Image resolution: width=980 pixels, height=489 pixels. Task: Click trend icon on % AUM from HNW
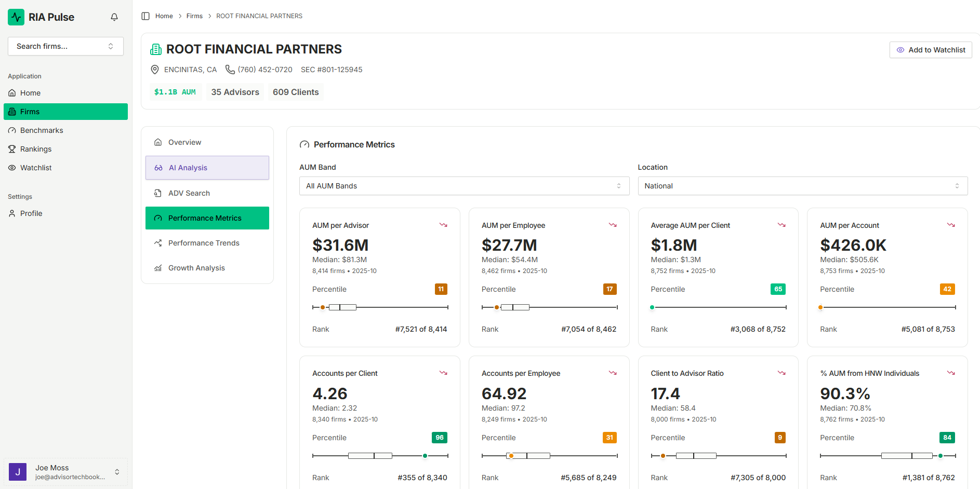[951, 373]
